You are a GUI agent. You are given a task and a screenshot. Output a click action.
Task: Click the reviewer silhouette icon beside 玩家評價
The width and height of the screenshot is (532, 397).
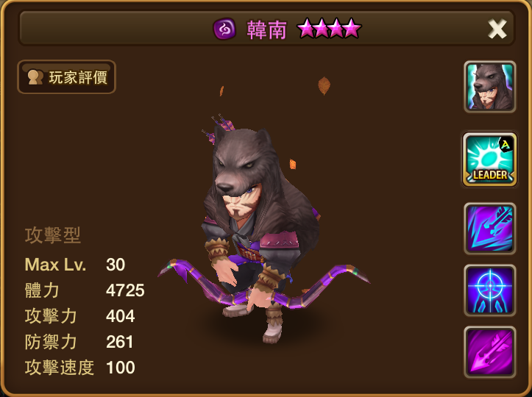[x=35, y=77]
